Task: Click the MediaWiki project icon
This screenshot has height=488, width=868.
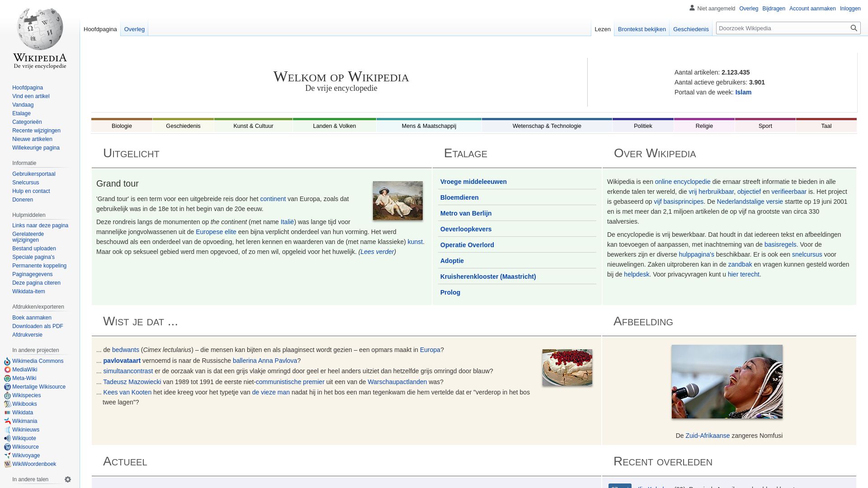Action: pos(7,370)
